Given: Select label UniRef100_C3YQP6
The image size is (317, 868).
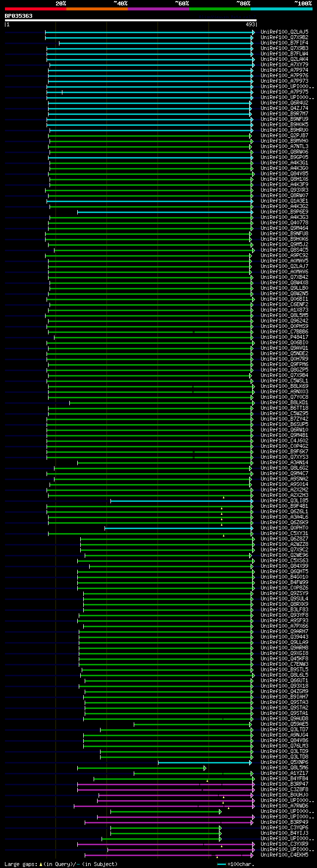Looking at the screenshot, I should click(284, 827).
